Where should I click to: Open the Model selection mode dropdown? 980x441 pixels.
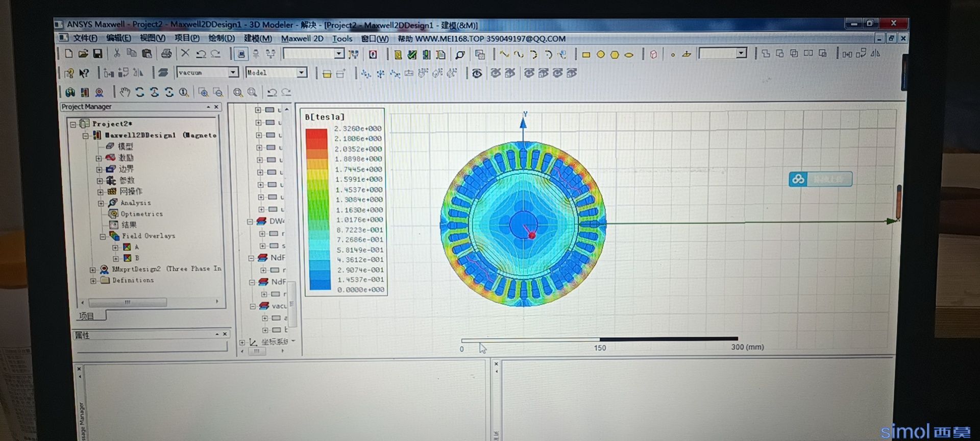(x=301, y=72)
